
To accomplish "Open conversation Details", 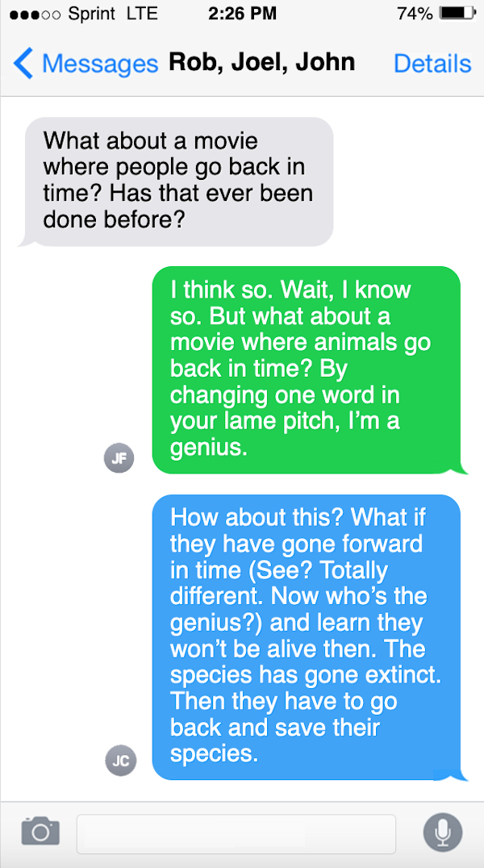I will pos(432,63).
